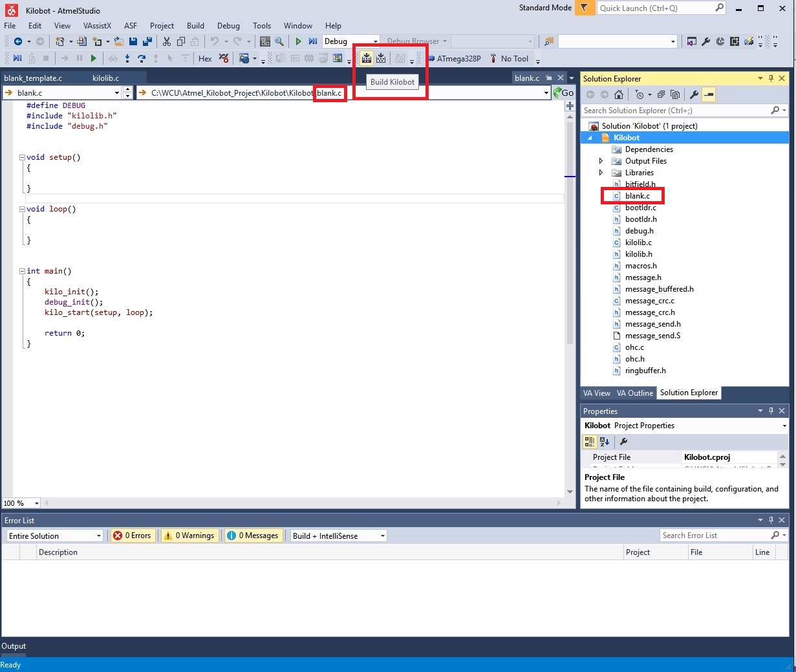Click the Open File folder icon
Viewport: 796px width, 672px height.
point(119,41)
